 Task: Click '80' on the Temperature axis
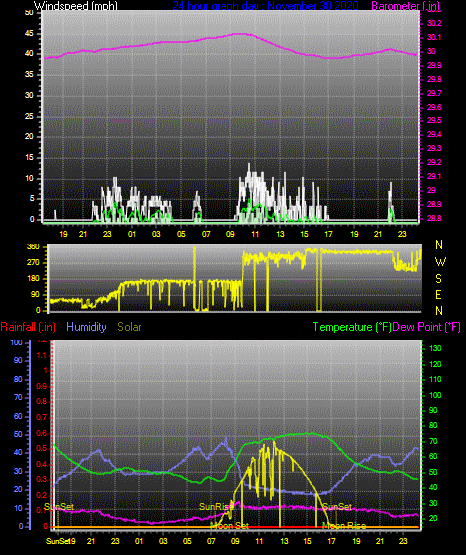coord(433,425)
